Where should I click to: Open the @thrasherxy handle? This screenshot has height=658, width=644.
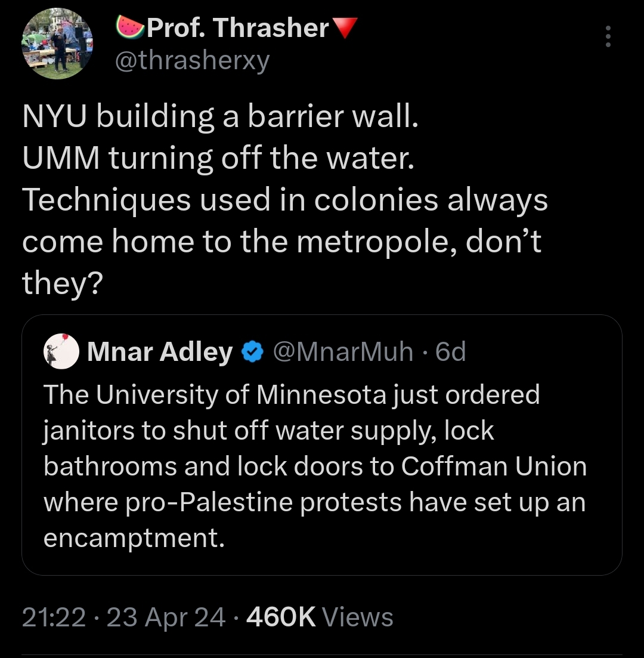[193, 61]
